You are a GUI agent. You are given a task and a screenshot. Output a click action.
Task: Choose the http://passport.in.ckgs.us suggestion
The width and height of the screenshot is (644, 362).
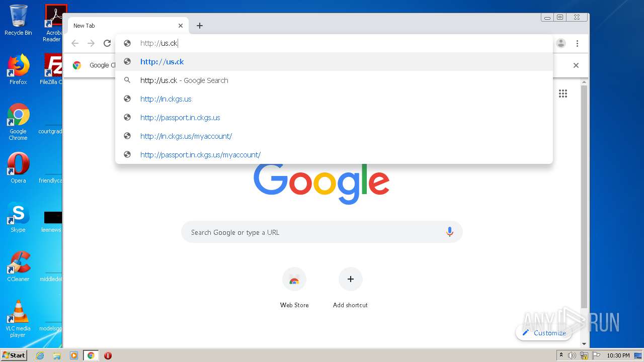pos(334,118)
